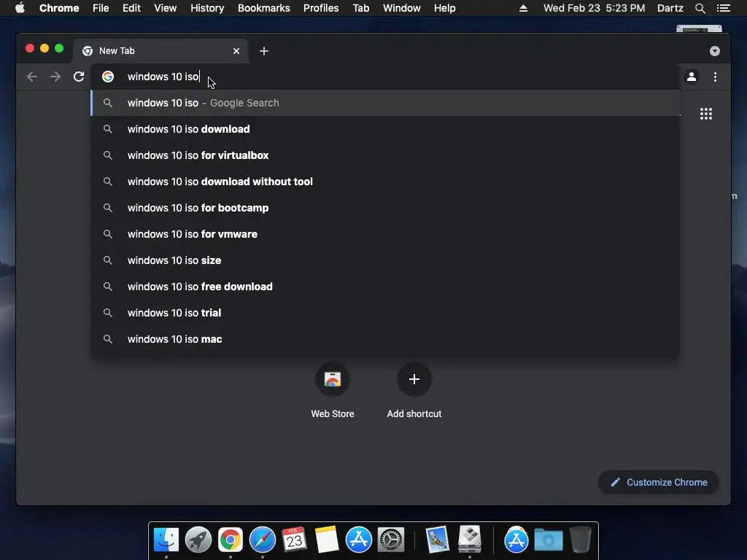Click the eject icon in menu bar
This screenshot has width=747, height=560.
tap(523, 8)
